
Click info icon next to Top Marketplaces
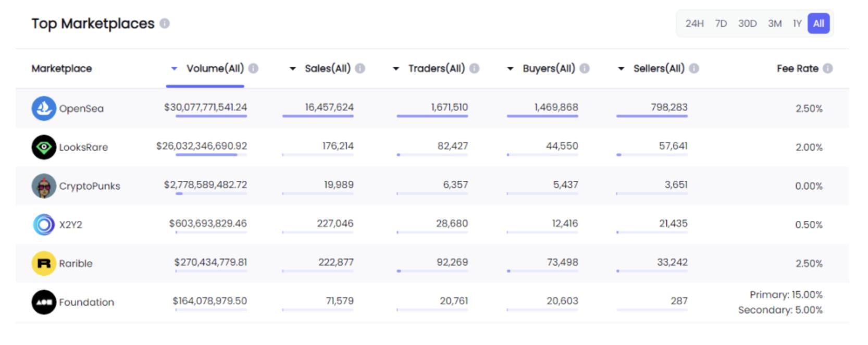click(x=165, y=23)
